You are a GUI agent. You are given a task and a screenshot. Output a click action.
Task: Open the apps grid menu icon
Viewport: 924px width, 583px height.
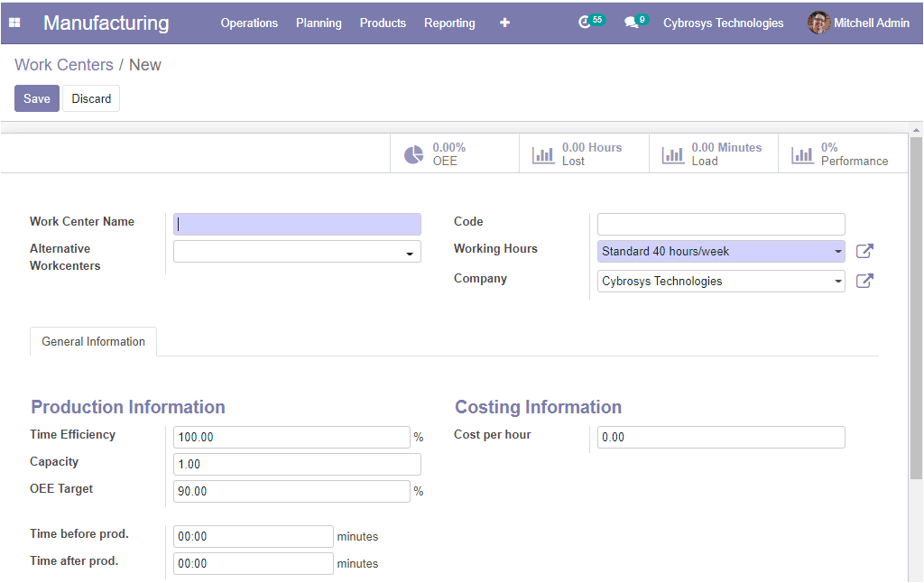14,23
